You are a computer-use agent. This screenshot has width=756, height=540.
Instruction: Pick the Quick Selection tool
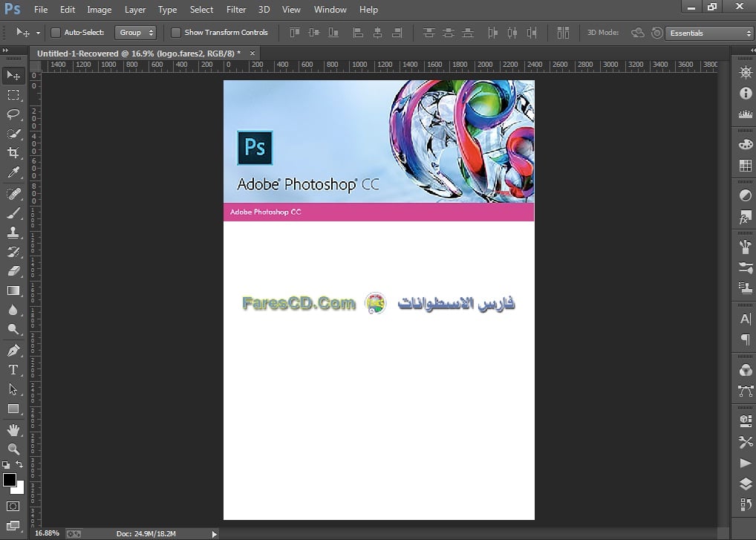13,134
